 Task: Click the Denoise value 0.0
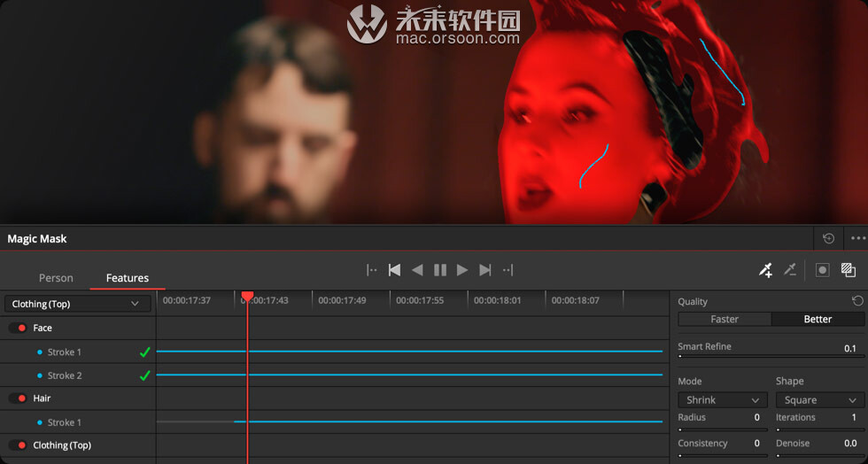[x=850, y=444]
